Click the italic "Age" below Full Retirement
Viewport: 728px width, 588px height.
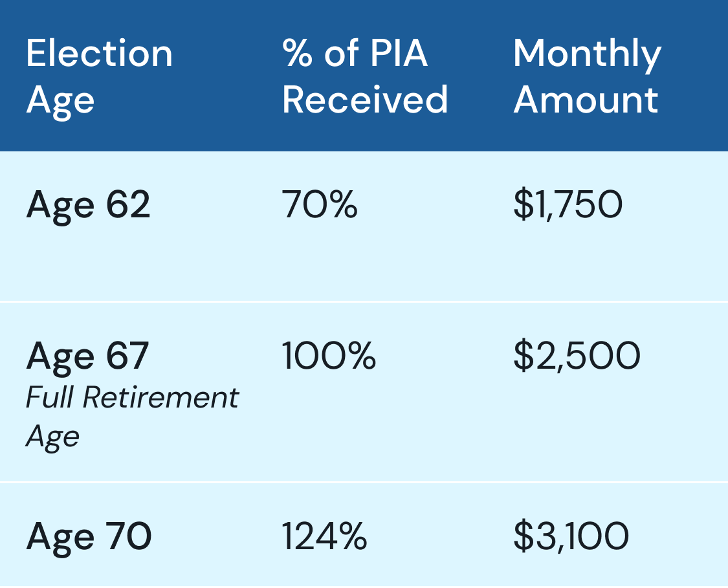pos(52,438)
